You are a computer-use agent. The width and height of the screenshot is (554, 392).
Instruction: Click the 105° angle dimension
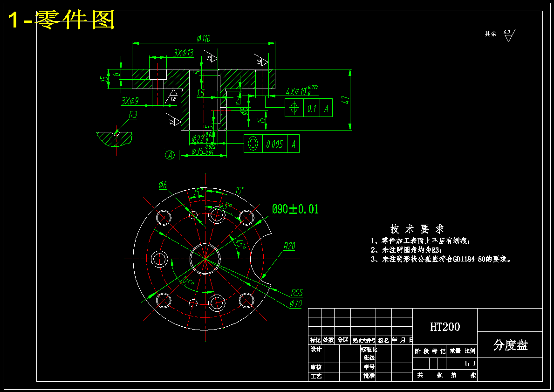click(x=188, y=281)
